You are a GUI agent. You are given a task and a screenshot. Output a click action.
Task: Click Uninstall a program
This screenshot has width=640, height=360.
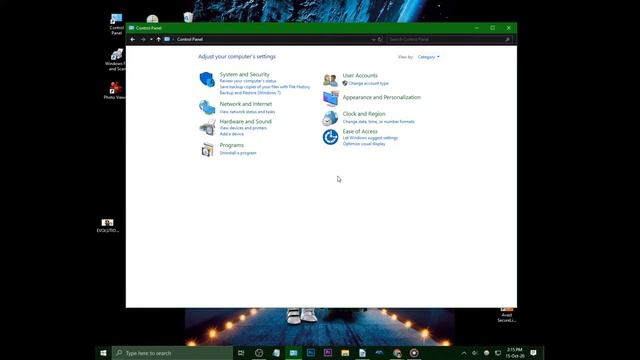(238, 153)
